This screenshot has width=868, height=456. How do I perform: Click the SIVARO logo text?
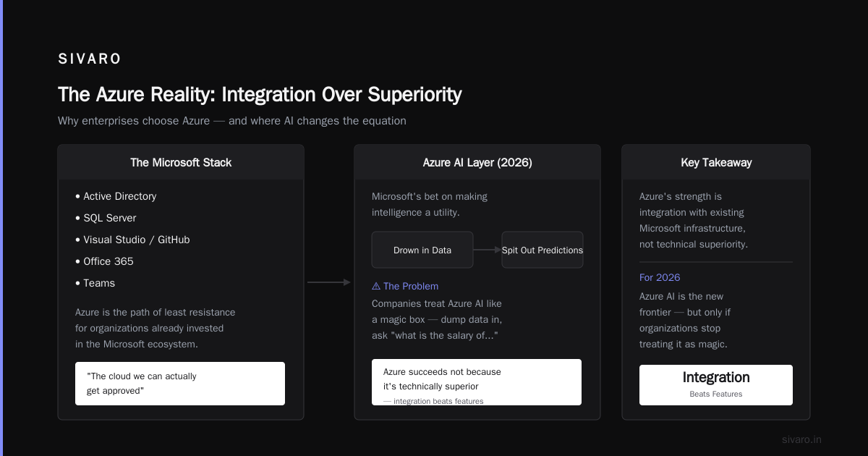(90, 59)
